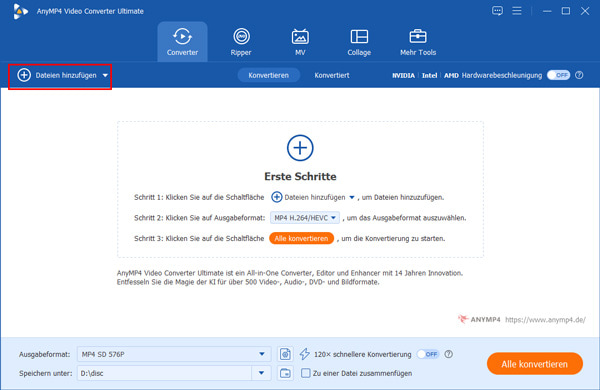Viewport: 600px width, 390px height.
Task: Expand the Dateien hinzufügen toolbar dropdown arrow
Action: tap(105, 75)
